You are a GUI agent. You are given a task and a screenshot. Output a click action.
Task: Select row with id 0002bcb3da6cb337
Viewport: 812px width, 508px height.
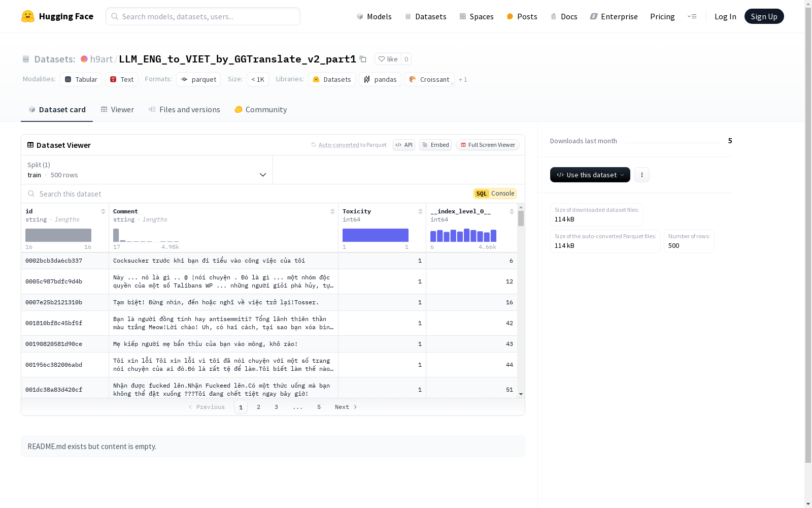[269, 261]
